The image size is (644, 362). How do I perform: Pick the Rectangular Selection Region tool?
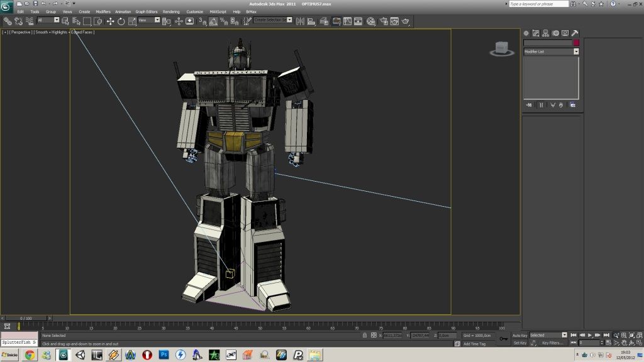tap(87, 21)
